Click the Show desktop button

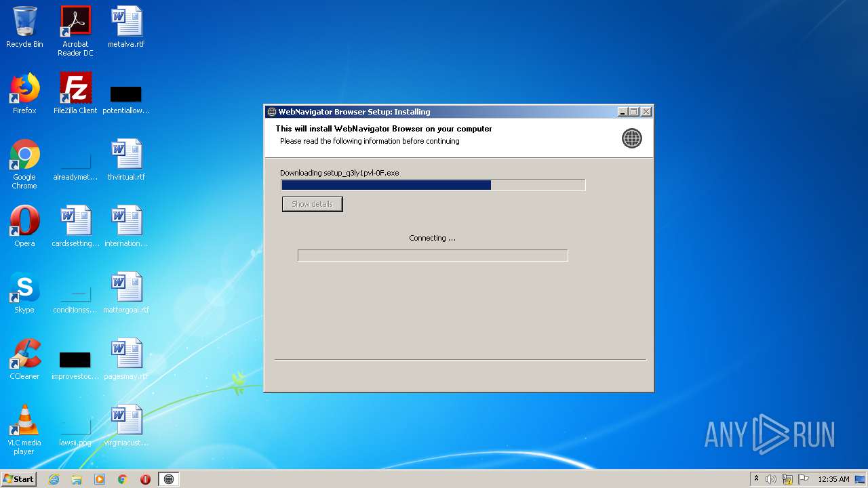point(861,479)
